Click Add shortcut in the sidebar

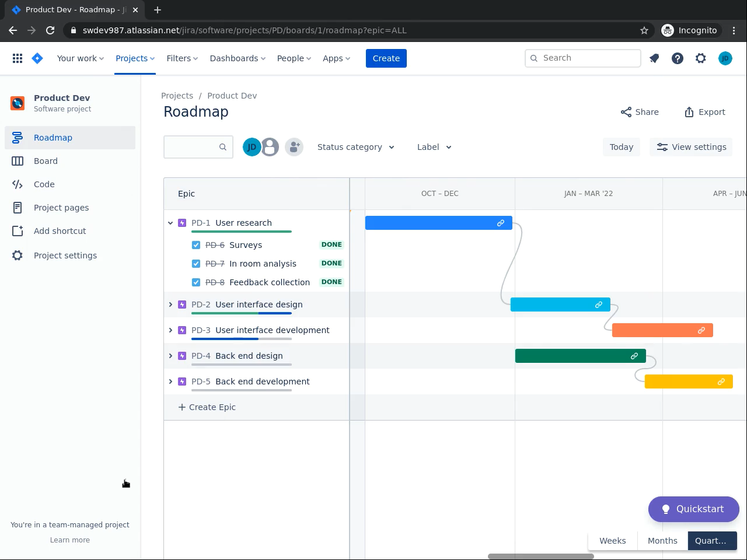[x=70, y=231]
